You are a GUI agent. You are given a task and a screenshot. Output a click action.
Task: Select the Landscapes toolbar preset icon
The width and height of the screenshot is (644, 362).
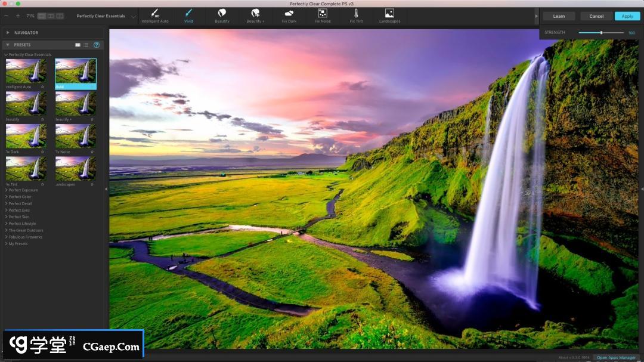389,13
